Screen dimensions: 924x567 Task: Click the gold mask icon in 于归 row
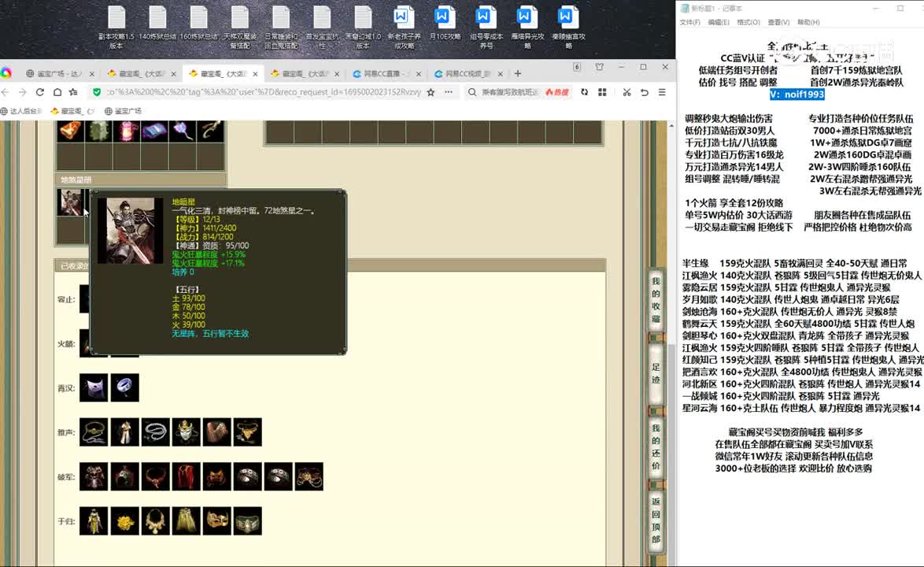tap(216, 521)
